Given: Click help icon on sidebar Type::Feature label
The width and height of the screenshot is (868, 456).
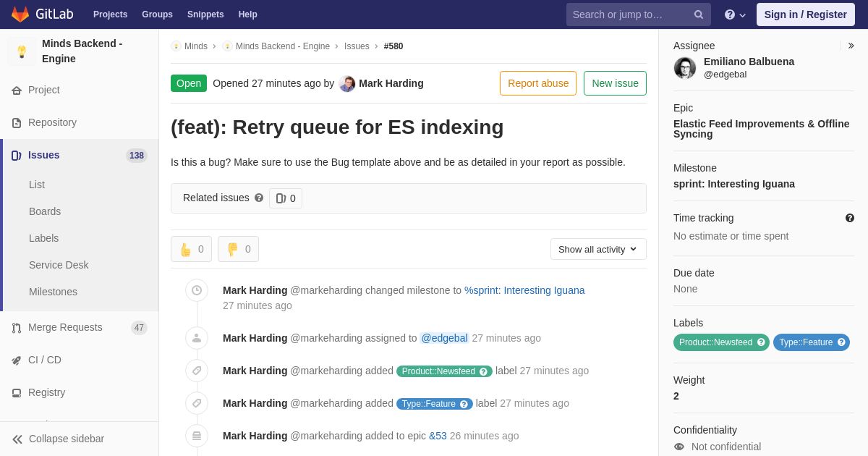Looking at the screenshot, I should point(841,342).
